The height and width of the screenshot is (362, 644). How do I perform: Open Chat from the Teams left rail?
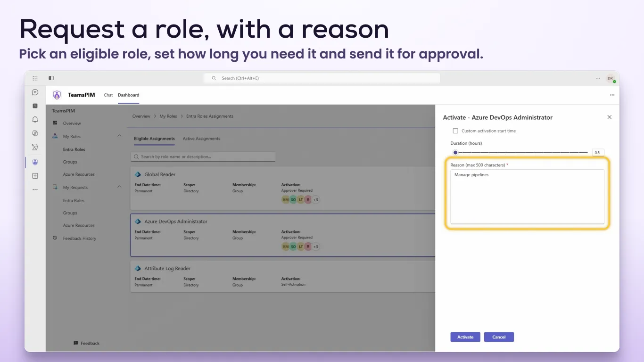click(x=35, y=92)
